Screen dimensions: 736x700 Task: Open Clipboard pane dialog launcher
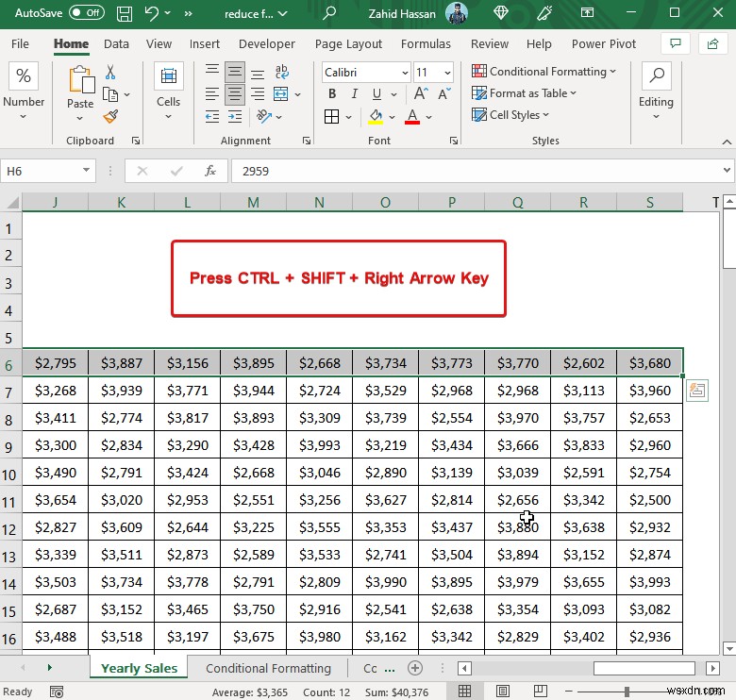[136, 141]
